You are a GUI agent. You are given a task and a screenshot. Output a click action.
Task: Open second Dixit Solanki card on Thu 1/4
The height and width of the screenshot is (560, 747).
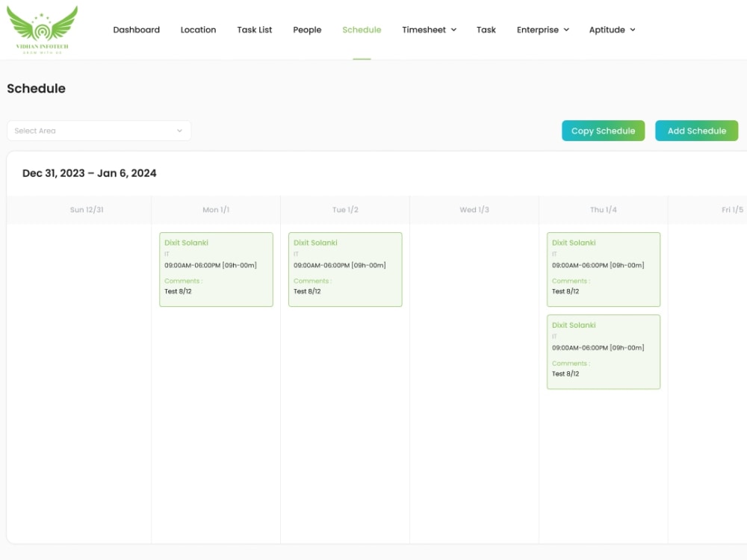(604, 352)
